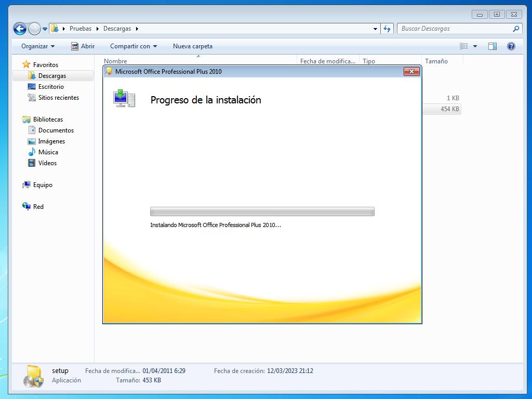Toggle the preview pane icon
Image resolution: width=532 pixels, height=399 pixels.
coord(492,46)
